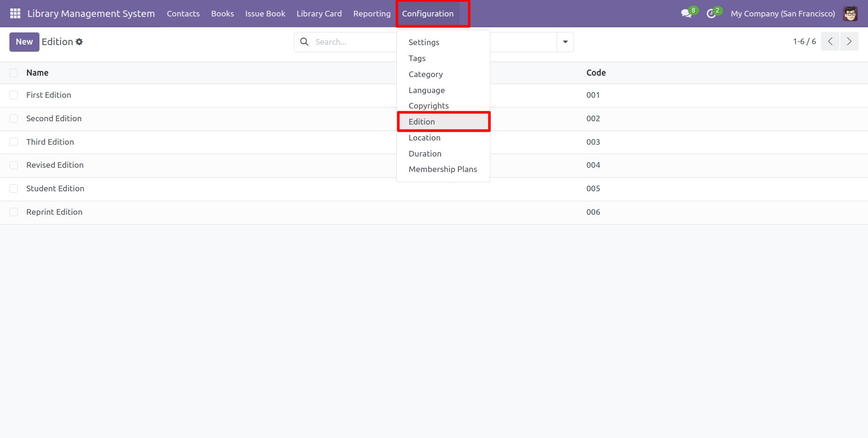This screenshot has height=438, width=868.
Task: Open the Edition gear actions menu
Action: pos(79,42)
